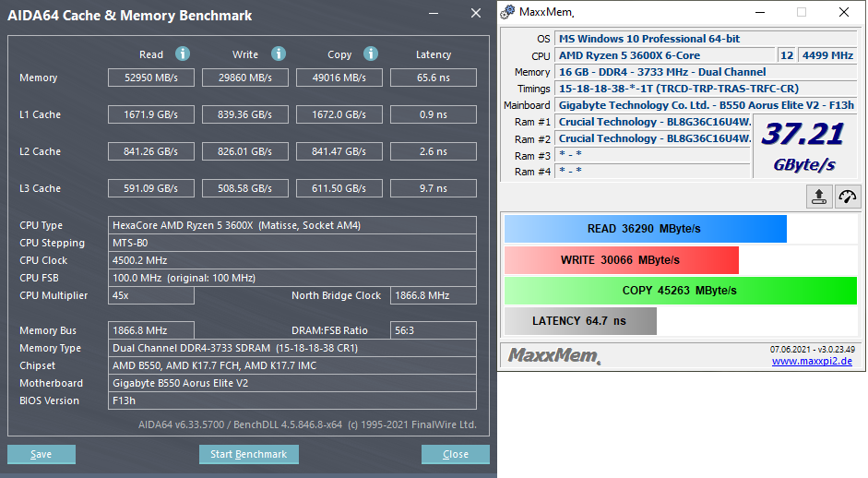Image resolution: width=868 pixels, height=478 pixels.
Task: Click L2 Cache Latency value 2.6 ns
Action: tap(434, 151)
